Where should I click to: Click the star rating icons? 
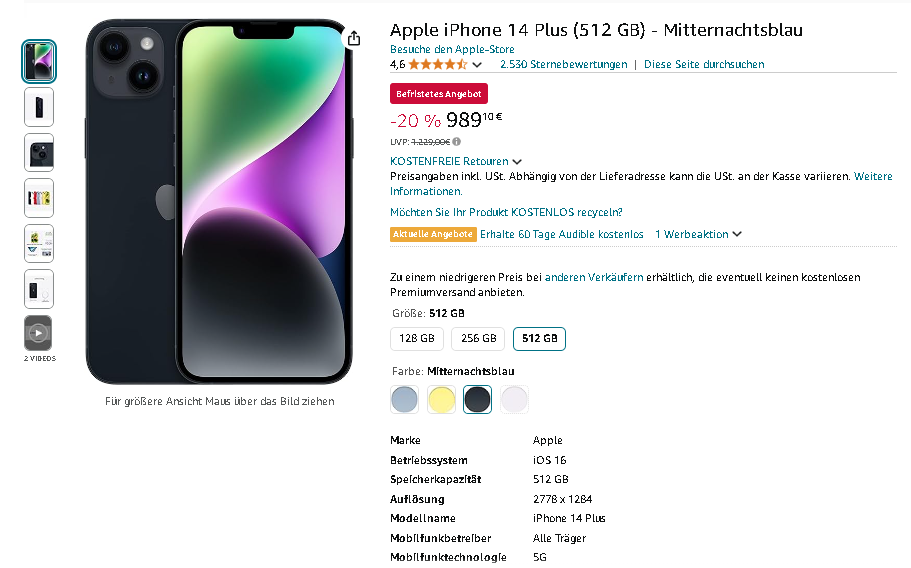point(437,64)
